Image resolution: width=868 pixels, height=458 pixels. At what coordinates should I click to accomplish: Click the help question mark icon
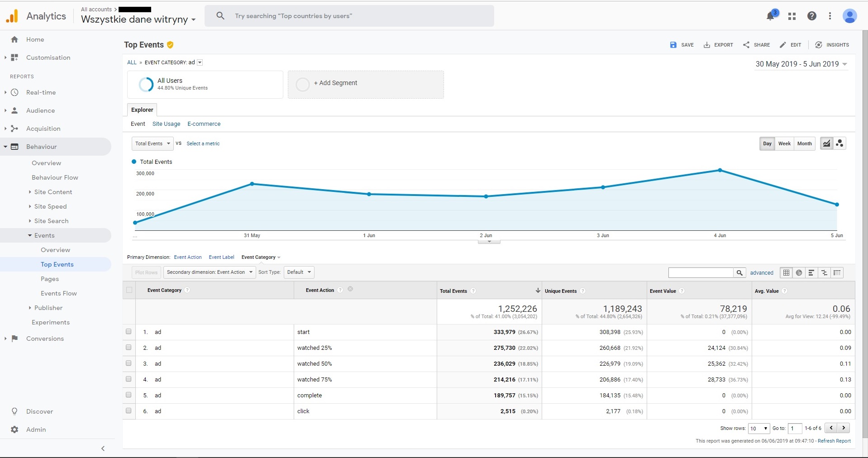(x=812, y=16)
